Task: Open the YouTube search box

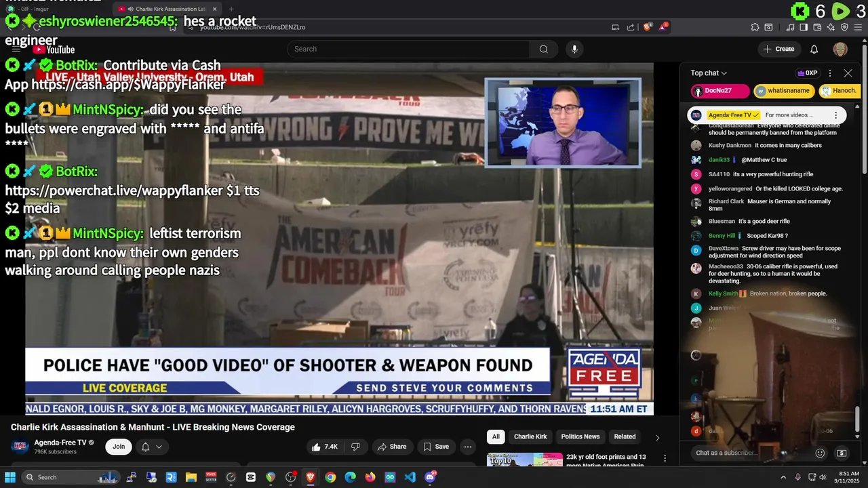Action: click(x=408, y=49)
